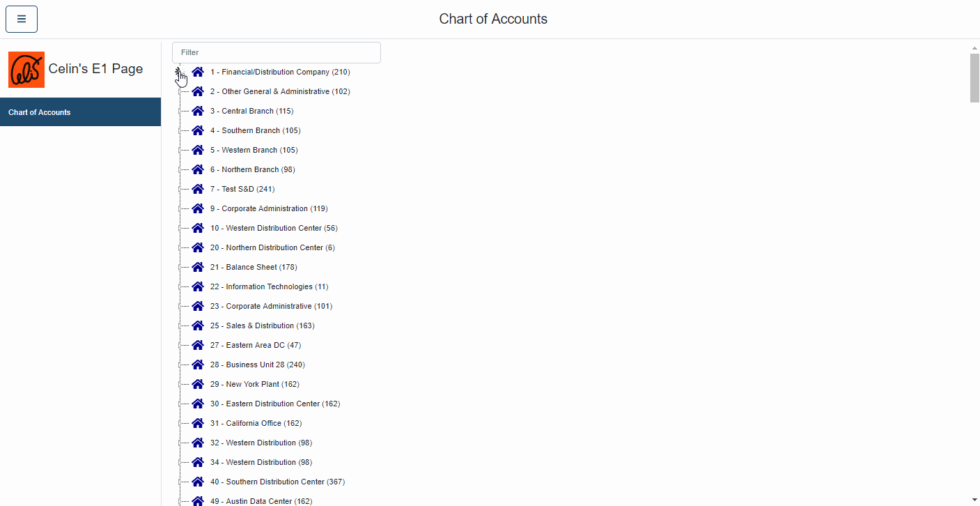Click the Celin's E1 Page logo image
Viewport: 980px width, 506px height.
(26, 69)
